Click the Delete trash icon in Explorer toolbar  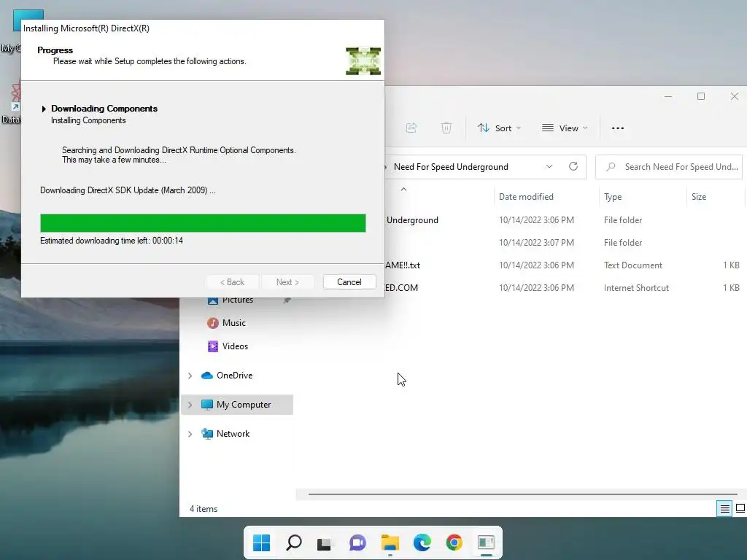pyautogui.click(x=446, y=128)
